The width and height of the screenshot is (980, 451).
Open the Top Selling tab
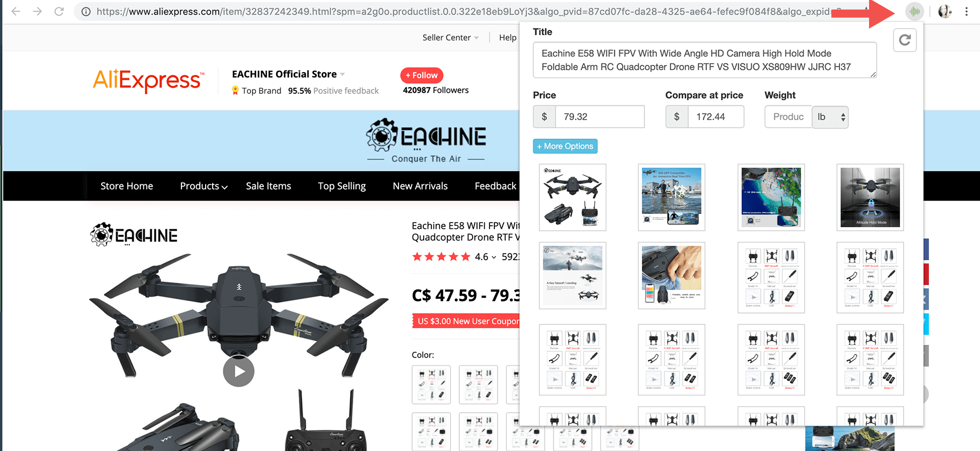tap(342, 186)
